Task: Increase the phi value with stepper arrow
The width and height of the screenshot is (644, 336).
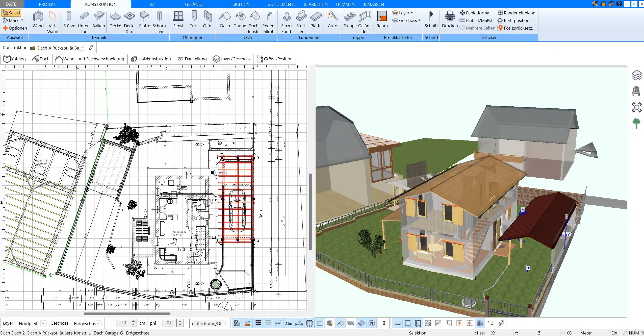Action: click(180, 321)
